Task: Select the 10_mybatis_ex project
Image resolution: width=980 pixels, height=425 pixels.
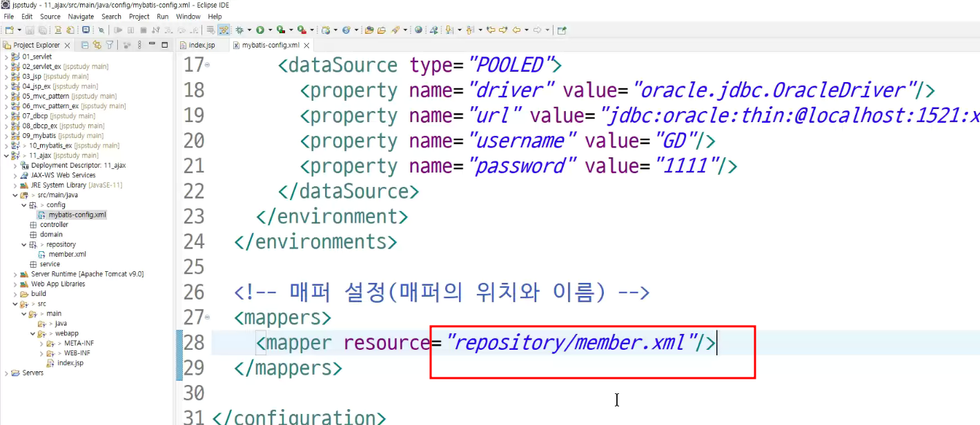Action: coord(74,146)
